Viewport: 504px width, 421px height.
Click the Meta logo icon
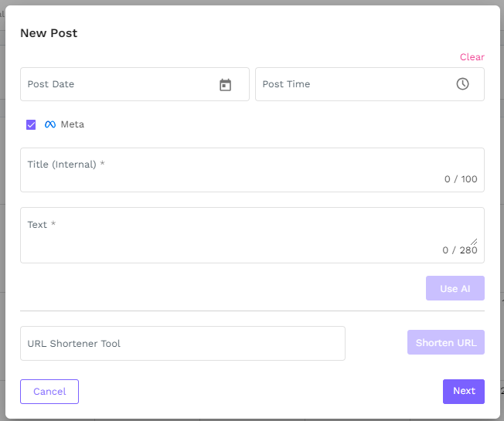click(50, 124)
